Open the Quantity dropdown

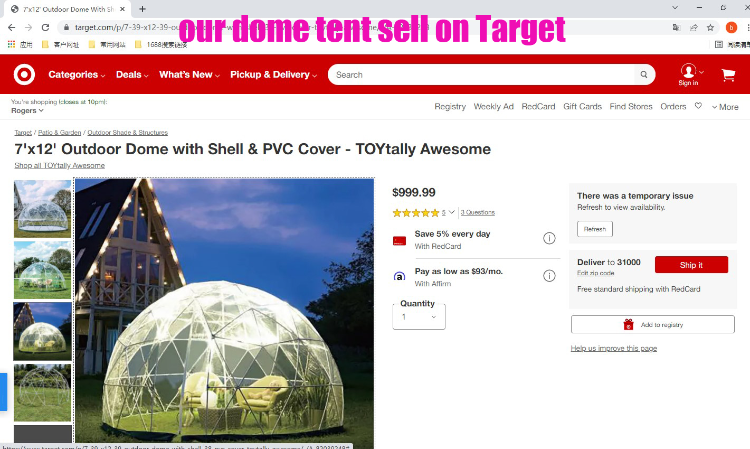coord(419,317)
